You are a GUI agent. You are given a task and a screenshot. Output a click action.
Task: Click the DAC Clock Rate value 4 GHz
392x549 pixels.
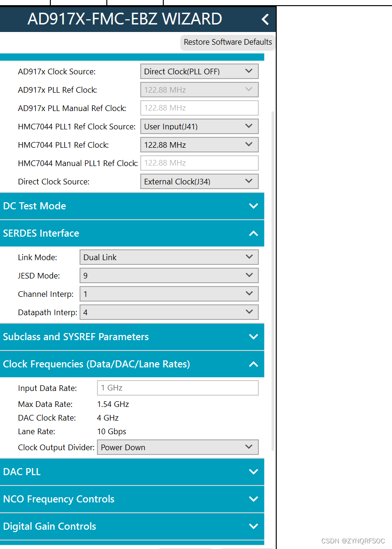click(108, 418)
